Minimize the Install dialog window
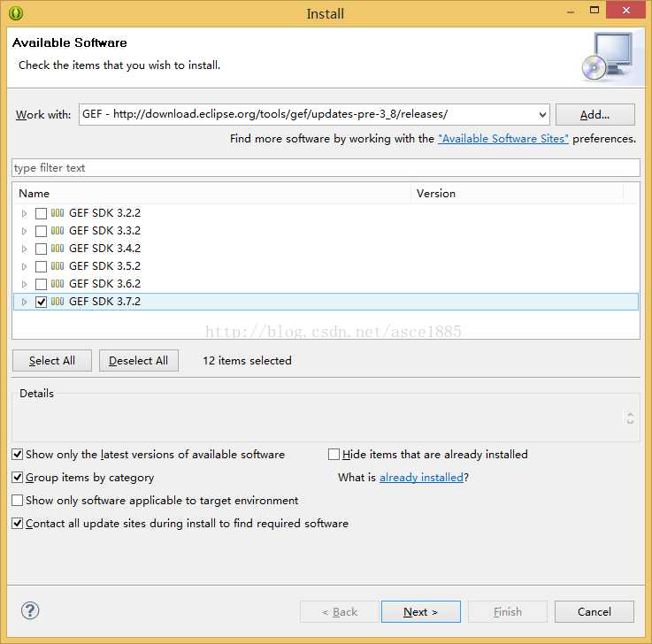 coord(571,12)
